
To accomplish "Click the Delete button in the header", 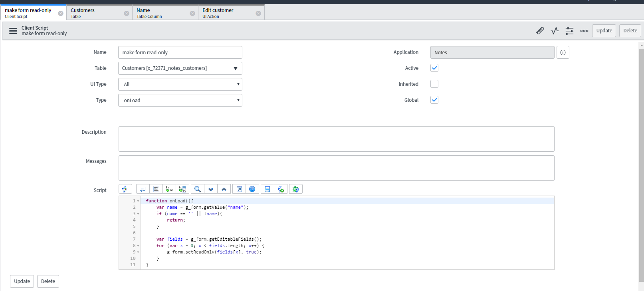I will pyautogui.click(x=630, y=31).
